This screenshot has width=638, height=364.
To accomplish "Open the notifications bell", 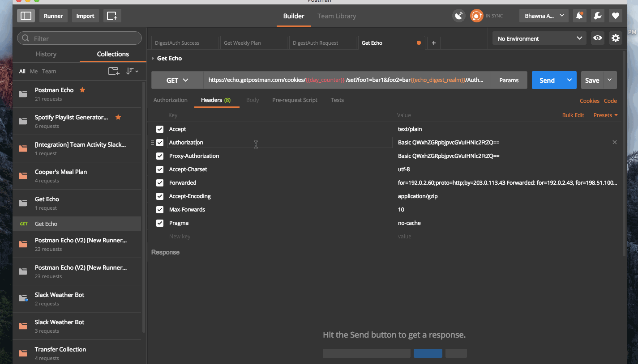I will (580, 16).
